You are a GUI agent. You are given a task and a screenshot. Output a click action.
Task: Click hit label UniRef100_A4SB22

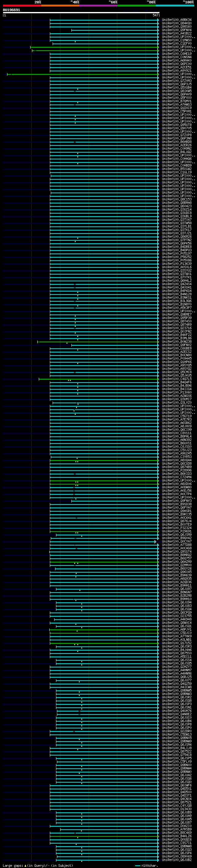(x=177, y=33)
